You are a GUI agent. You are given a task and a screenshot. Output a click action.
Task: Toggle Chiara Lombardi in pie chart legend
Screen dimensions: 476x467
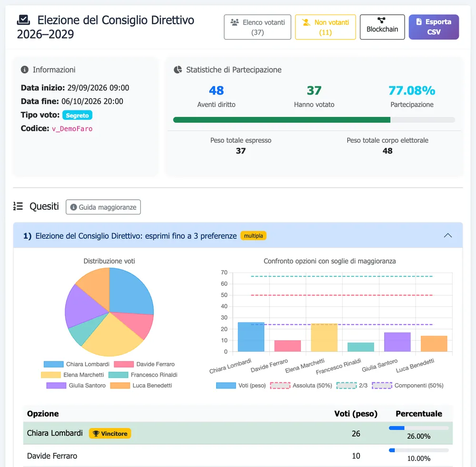pyautogui.click(x=77, y=364)
